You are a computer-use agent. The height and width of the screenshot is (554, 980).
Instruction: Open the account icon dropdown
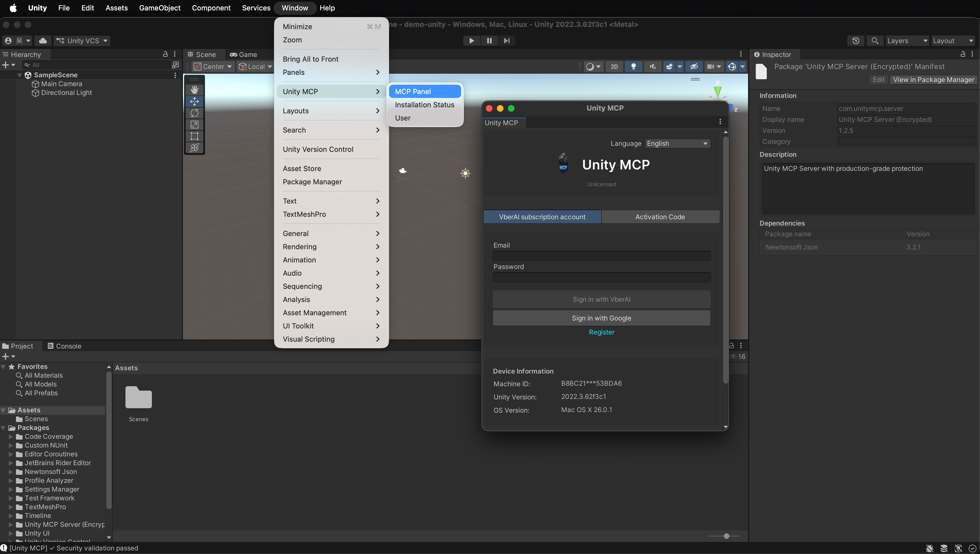[18, 41]
